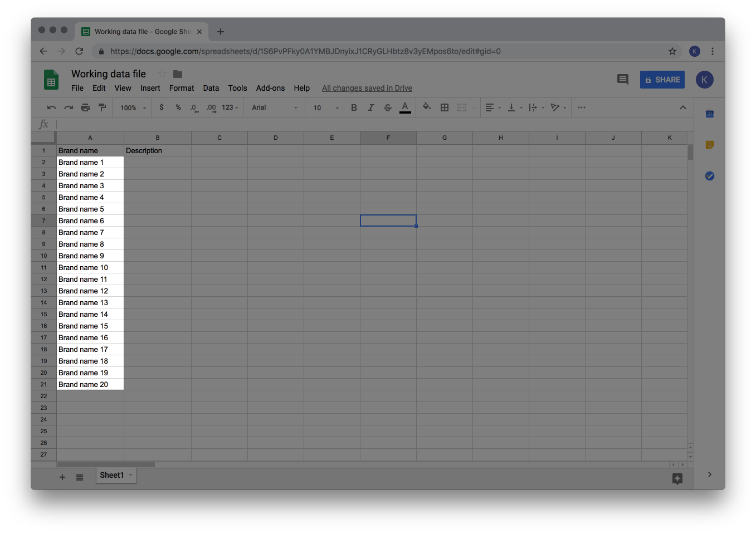The width and height of the screenshot is (756, 534).
Task: Open the More toolbar options ellipsis
Action: [582, 107]
